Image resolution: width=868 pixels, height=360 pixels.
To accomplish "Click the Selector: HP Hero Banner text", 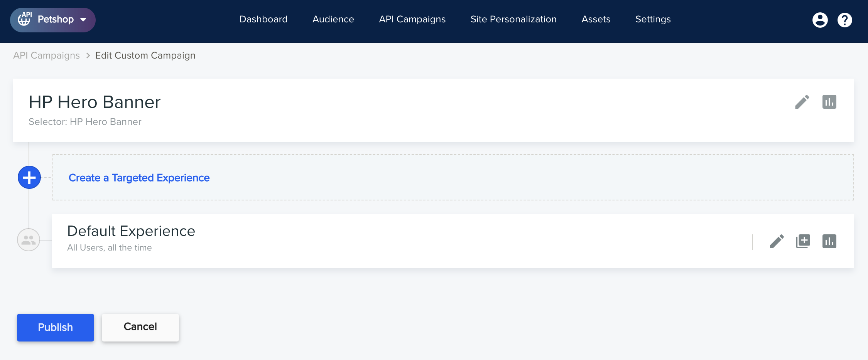I will (85, 122).
